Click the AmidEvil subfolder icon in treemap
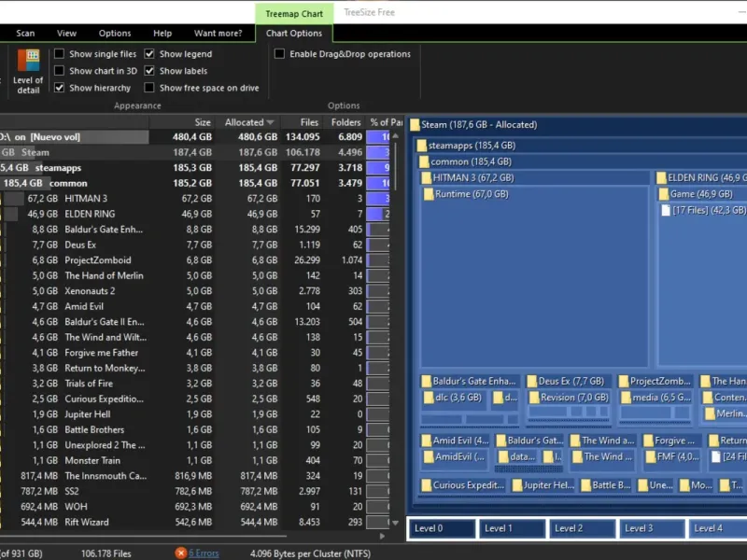This screenshot has height=560, width=747. (429, 457)
